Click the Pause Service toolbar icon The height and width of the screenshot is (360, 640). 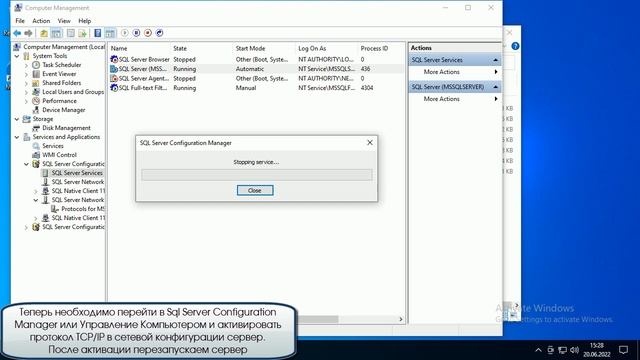coord(136,33)
